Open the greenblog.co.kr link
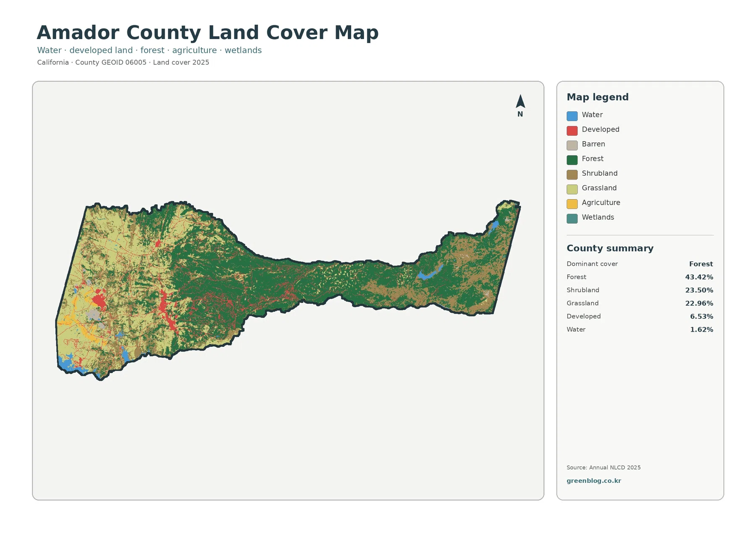Image resolution: width=756 pixels, height=535 pixels. coord(593,481)
